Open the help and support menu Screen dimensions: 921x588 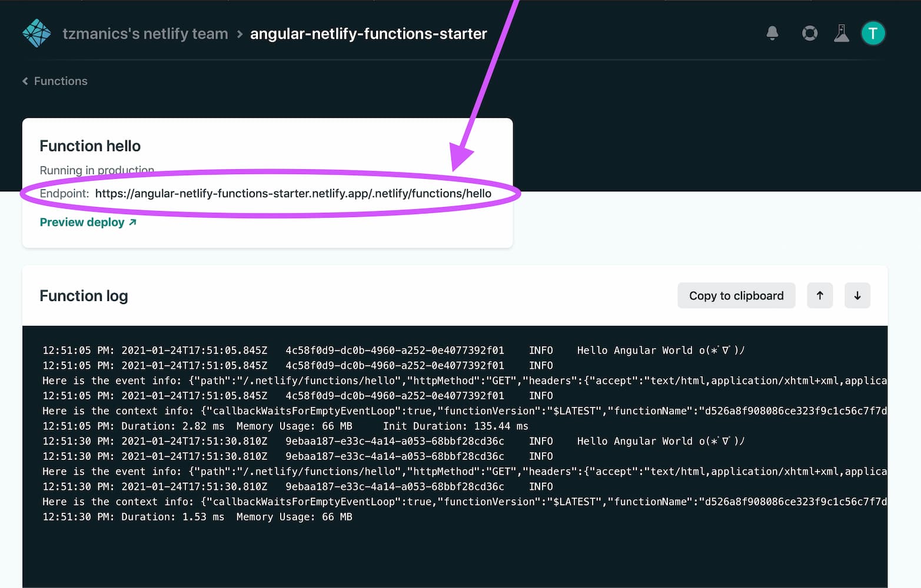(x=810, y=34)
